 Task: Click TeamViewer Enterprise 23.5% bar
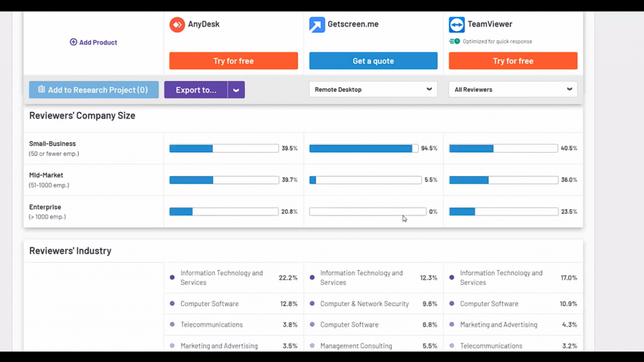[504, 211]
